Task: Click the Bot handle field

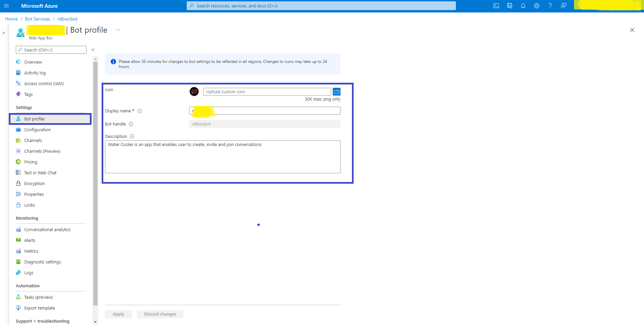Action: [x=265, y=124]
